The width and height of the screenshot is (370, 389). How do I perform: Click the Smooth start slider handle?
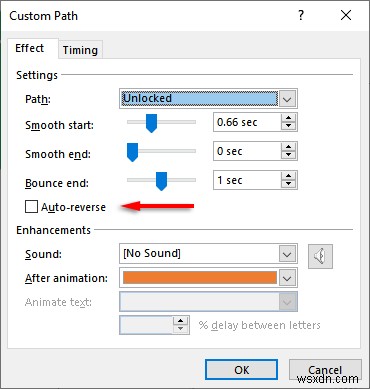point(152,123)
